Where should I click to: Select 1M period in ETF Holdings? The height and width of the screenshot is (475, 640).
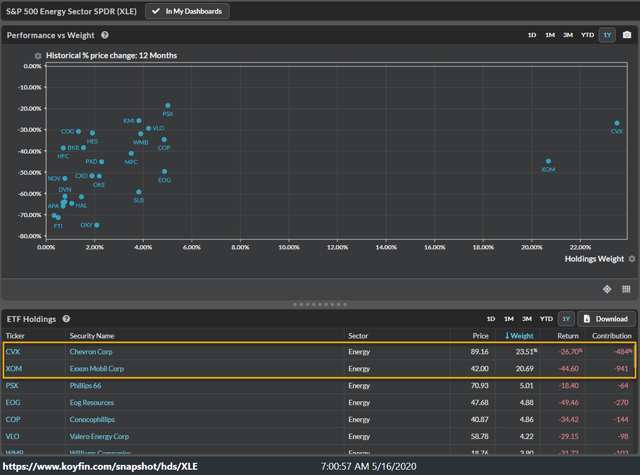pyautogui.click(x=509, y=319)
